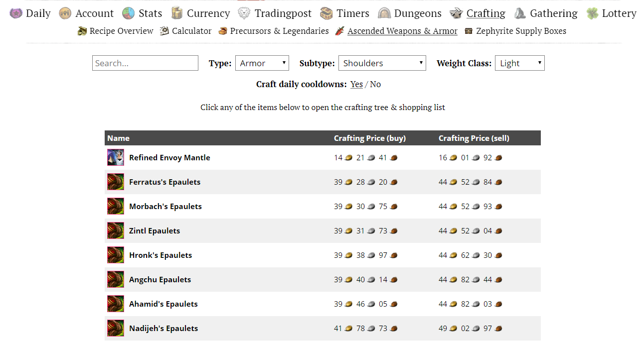Open Hronk's Epaulets crafting tree

(x=161, y=255)
